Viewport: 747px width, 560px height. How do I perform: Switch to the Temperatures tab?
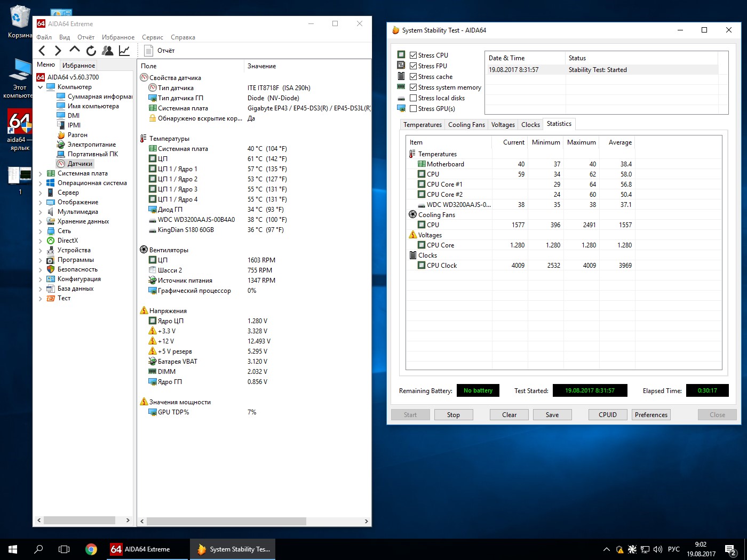click(x=423, y=125)
